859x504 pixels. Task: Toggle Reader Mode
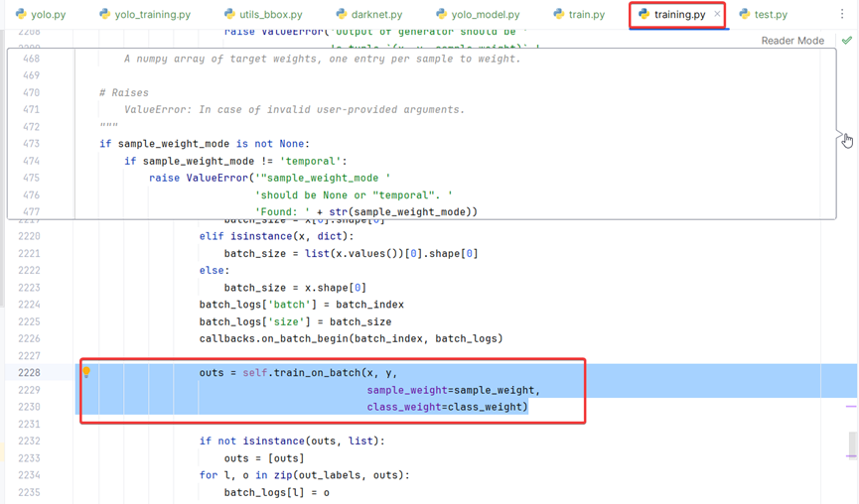(x=792, y=41)
